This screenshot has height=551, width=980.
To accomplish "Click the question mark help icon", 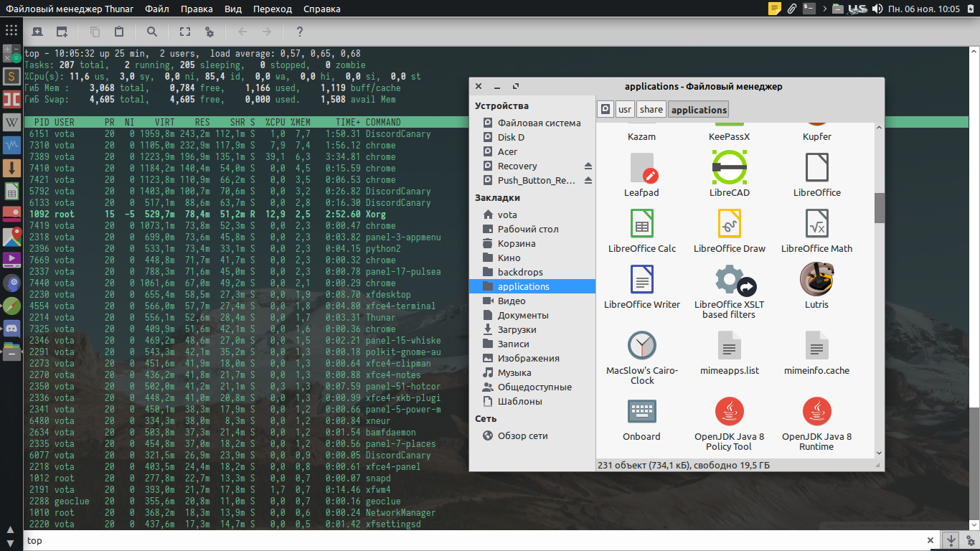I will pyautogui.click(x=300, y=32).
